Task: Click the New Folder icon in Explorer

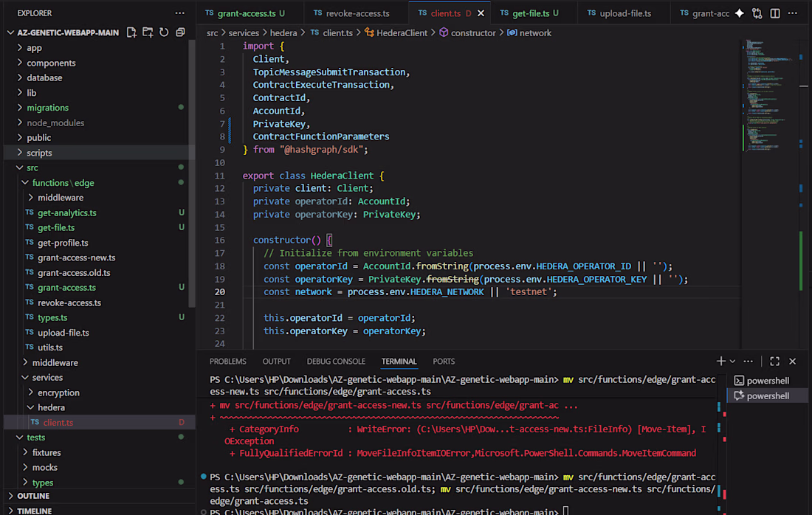Action: coord(148,32)
